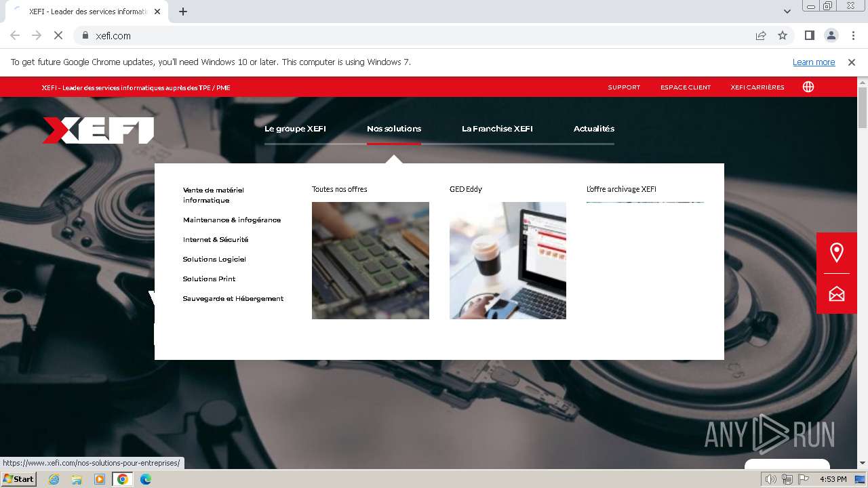Launch Microsoft Edge from taskbar
Image resolution: width=868 pixels, height=488 pixels.
point(145,479)
